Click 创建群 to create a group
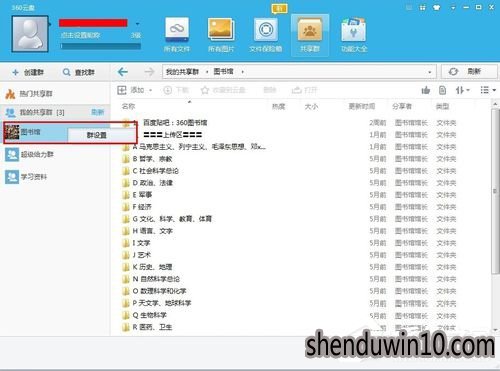500x371 pixels. [x=28, y=72]
